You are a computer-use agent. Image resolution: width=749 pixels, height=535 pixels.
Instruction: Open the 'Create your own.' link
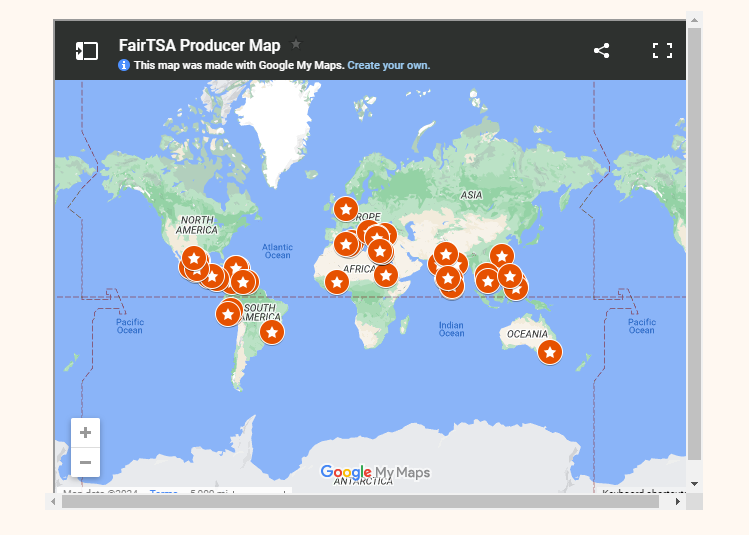tap(388, 65)
